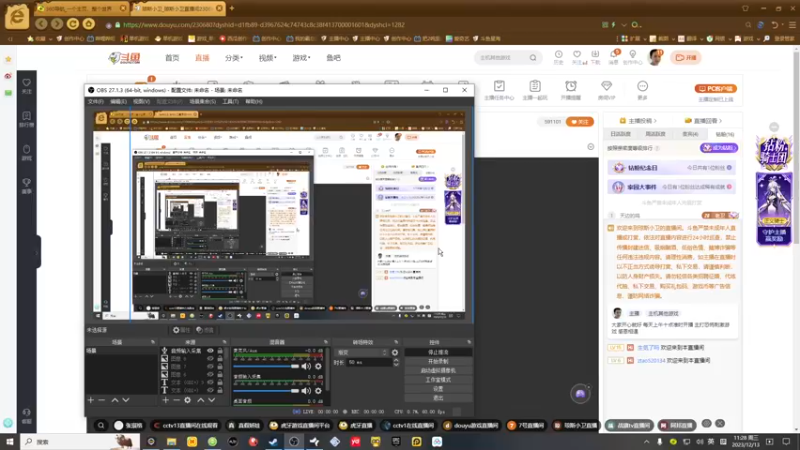Move the source up with the Sources up arrow

click(x=201, y=401)
